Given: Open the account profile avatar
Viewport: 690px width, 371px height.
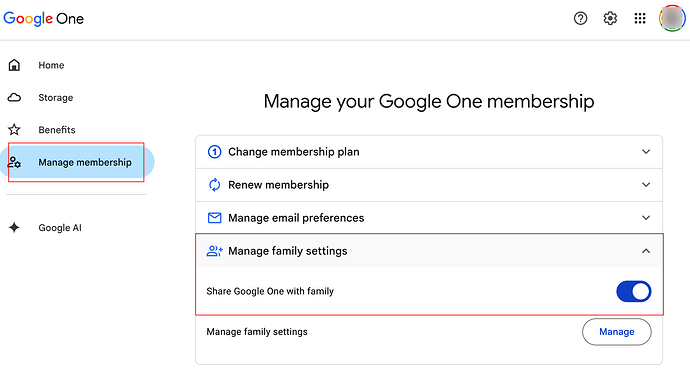Looking at the screenshot, I should click(672, 18).
